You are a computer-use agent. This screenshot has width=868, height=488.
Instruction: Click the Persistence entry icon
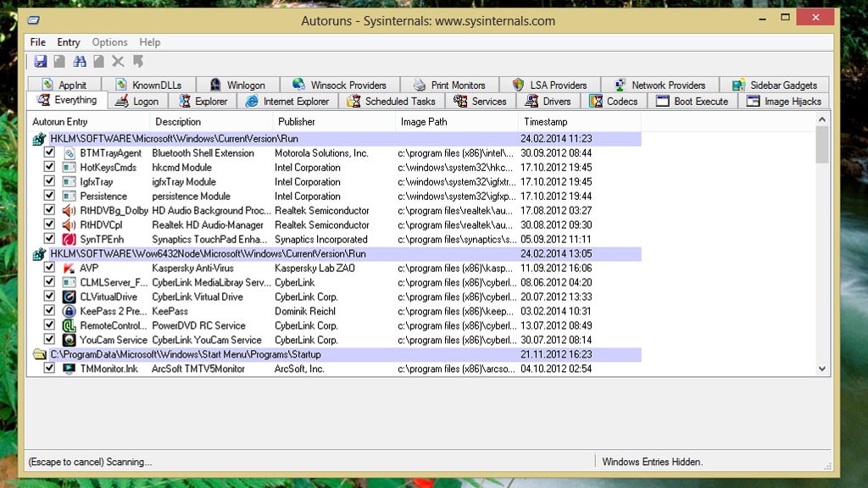coord(70,197)
